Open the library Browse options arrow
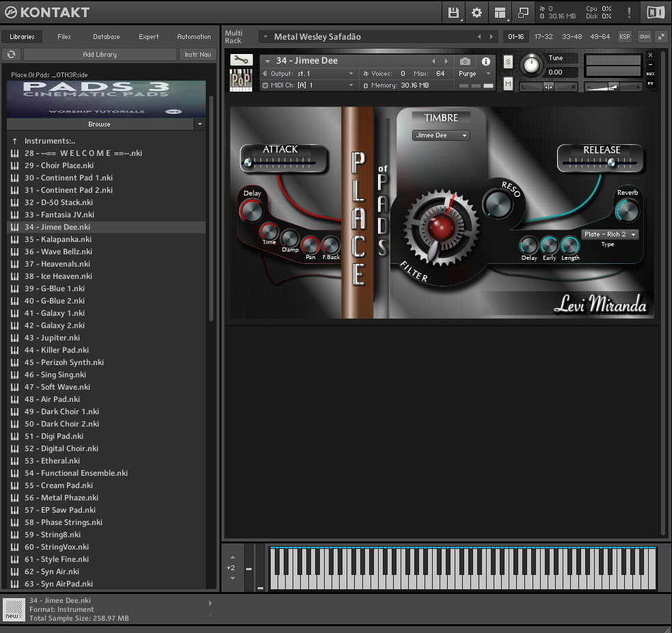The height and width of the screenshot is (633, 672). pos(200,124)
